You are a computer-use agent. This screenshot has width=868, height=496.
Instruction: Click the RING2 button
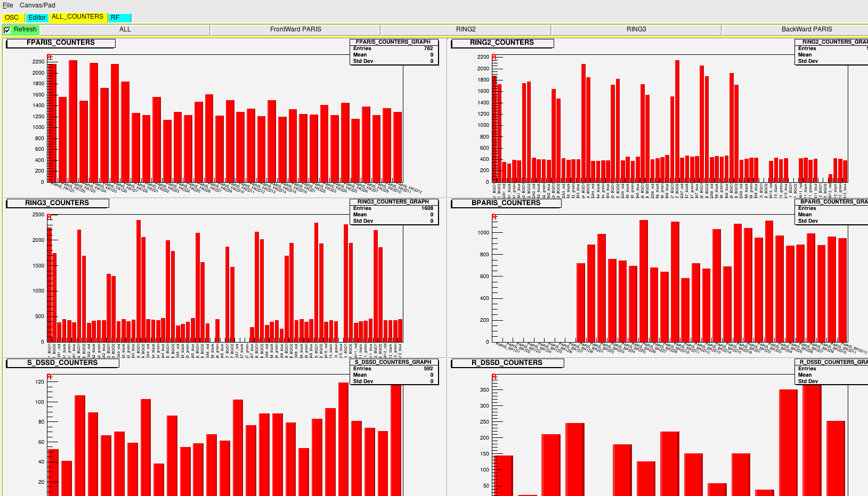(x=466, y=30)
